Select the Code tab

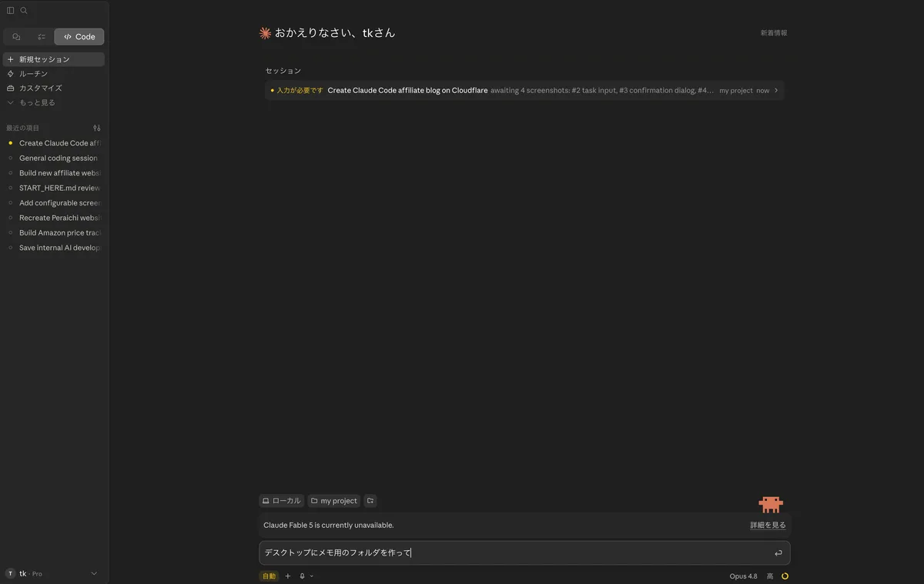[x=79, y=37]
